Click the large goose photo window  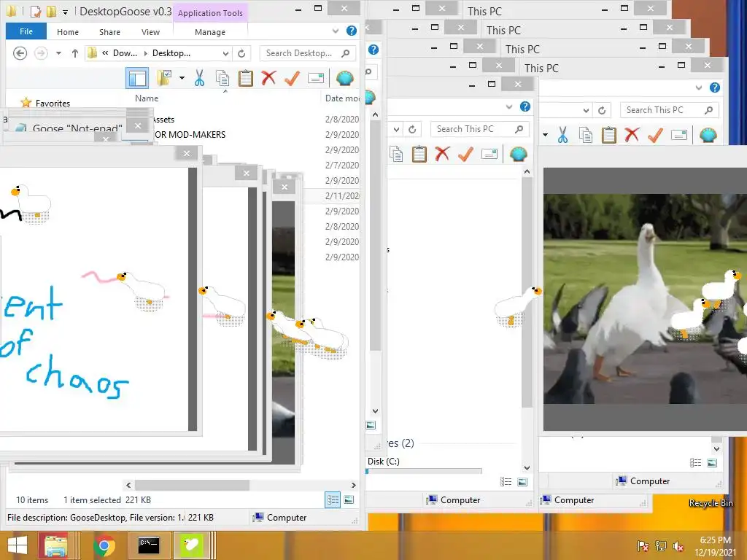click(x=645, y=299)
